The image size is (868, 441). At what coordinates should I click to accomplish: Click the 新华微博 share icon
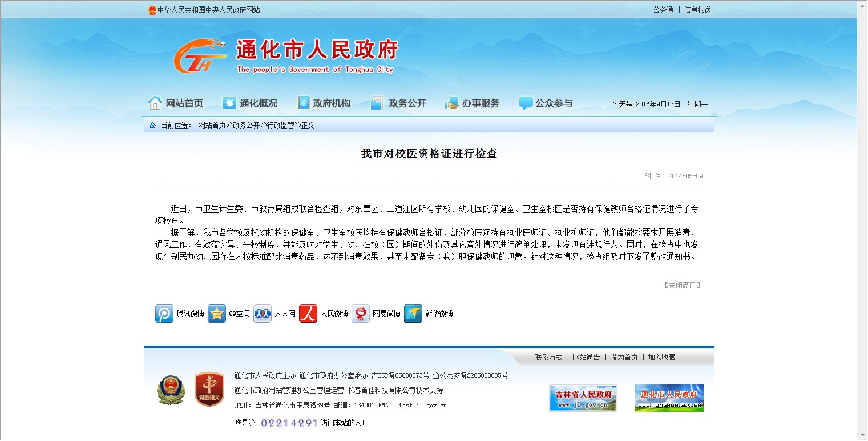click(413, 314)
